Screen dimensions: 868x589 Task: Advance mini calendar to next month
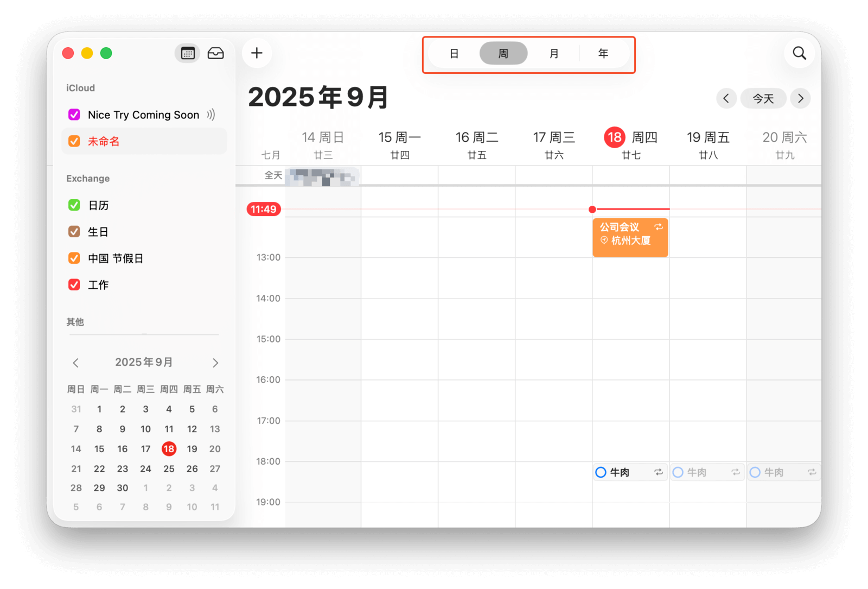click(215, 363)
